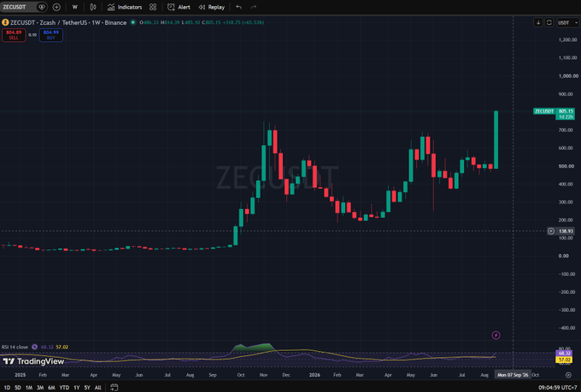581x392 pixels.
Task: Click the Mon 07 Sep '26 date label
Action: click(x=513, y=375)
